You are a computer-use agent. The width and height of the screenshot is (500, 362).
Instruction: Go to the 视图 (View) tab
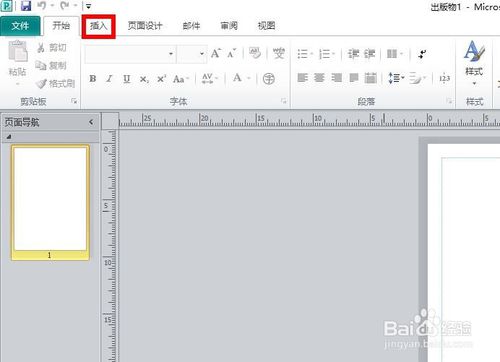point(266,26)
